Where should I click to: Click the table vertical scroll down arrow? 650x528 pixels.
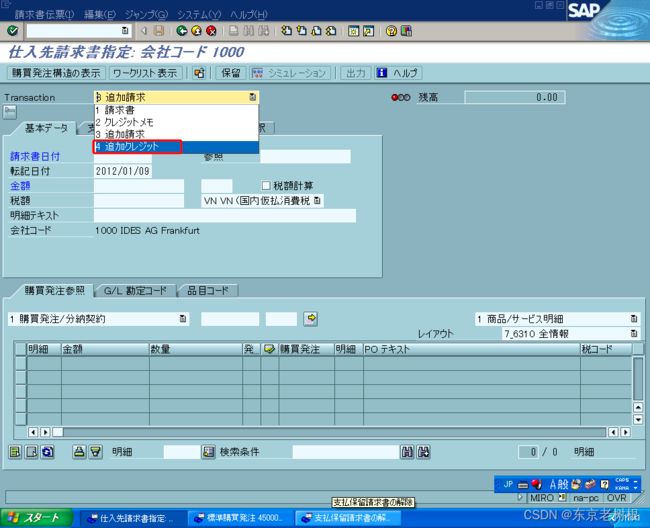click(x=638, y=420)
